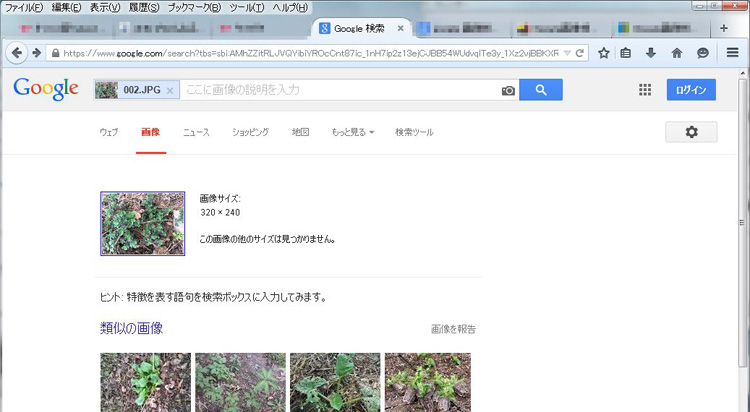Click the 画像を報告 link
Viewport: 750px width, 412px height.
coord(453,329)
